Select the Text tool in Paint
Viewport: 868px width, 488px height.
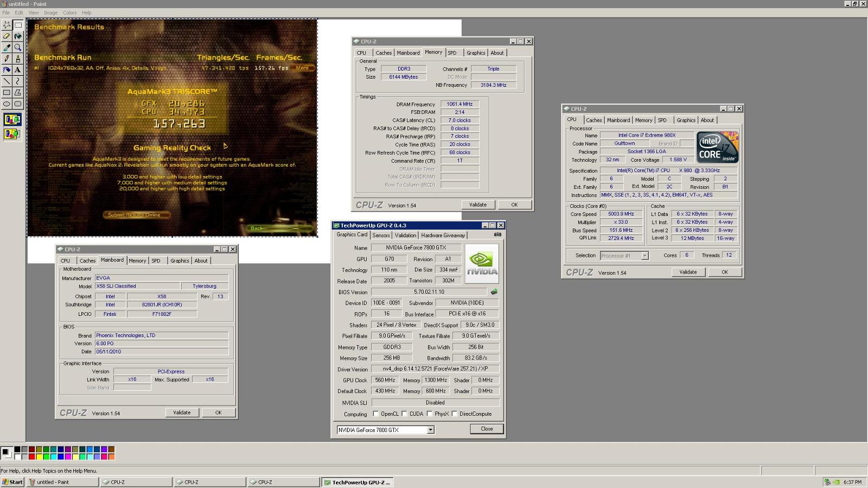pyautogui.click(x=18, y=70)
